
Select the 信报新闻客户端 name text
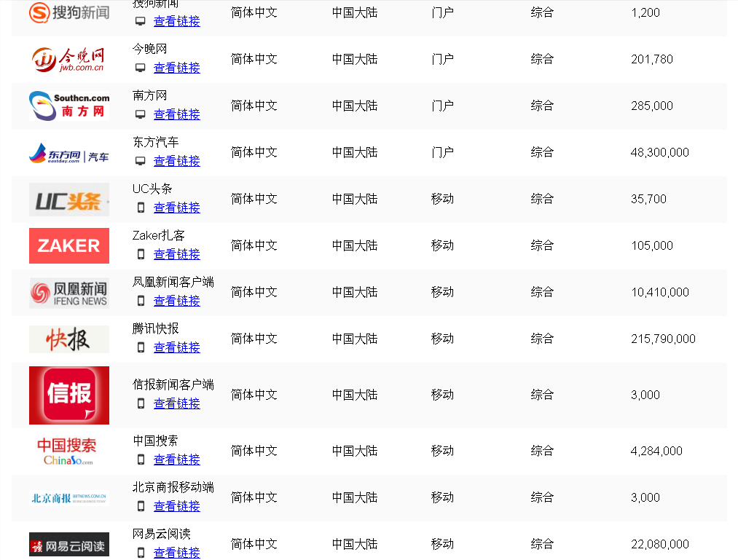[x=173, y=384]
